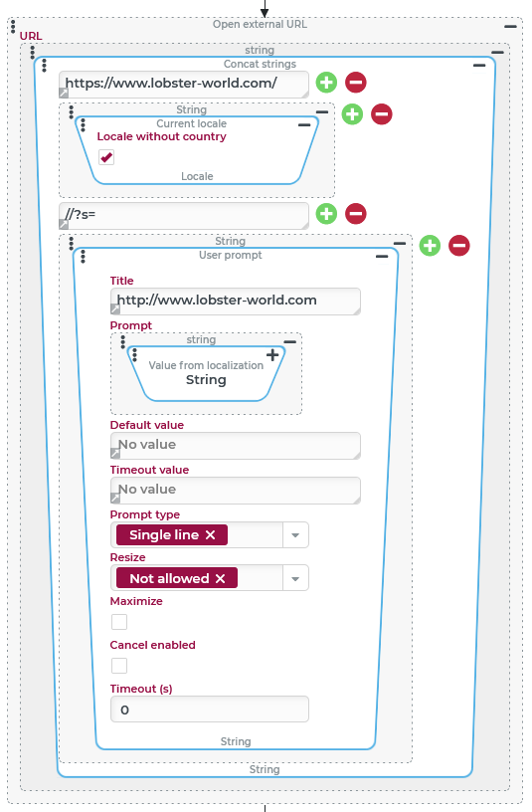This screenshot has height=812, width=532.
Task: Add entry after Current locale block
Action: [x=352, y=113]
